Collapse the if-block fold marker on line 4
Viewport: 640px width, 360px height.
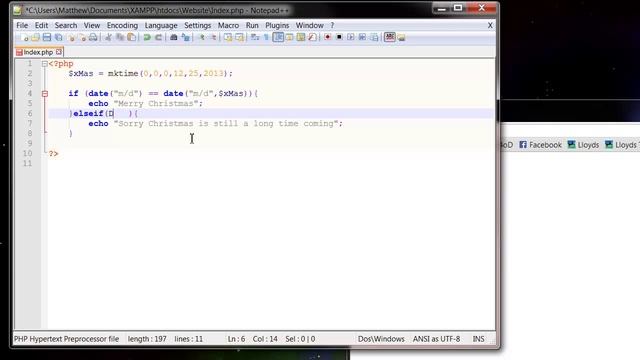pyautogui.click(x=44, y=94)
